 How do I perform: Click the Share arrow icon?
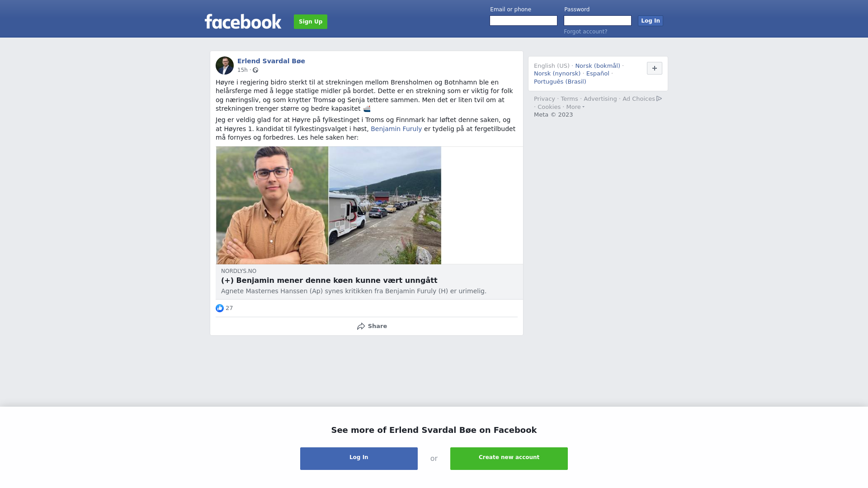click(x=361, y=326)
